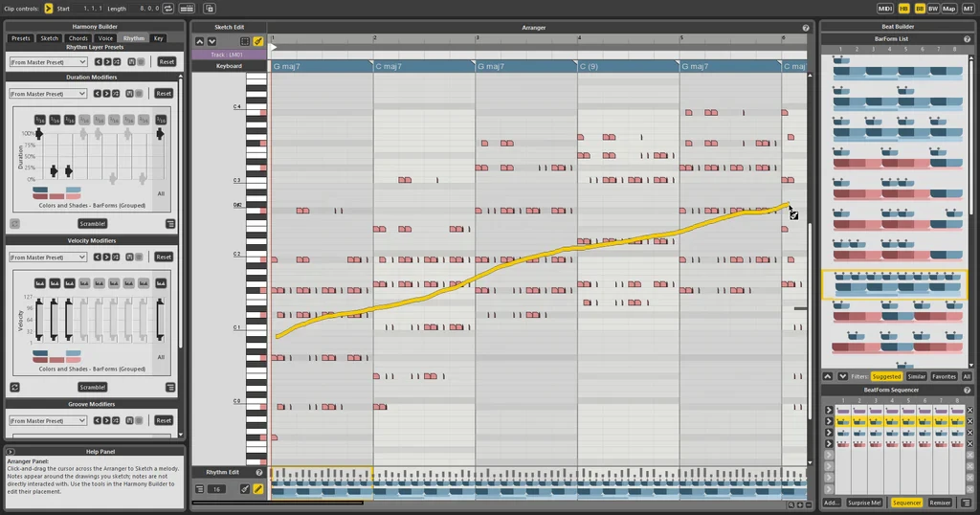Viewport: 980px width, 515px height.
Task: Open the Key tab in Harmony Builder
Action: 159,38
